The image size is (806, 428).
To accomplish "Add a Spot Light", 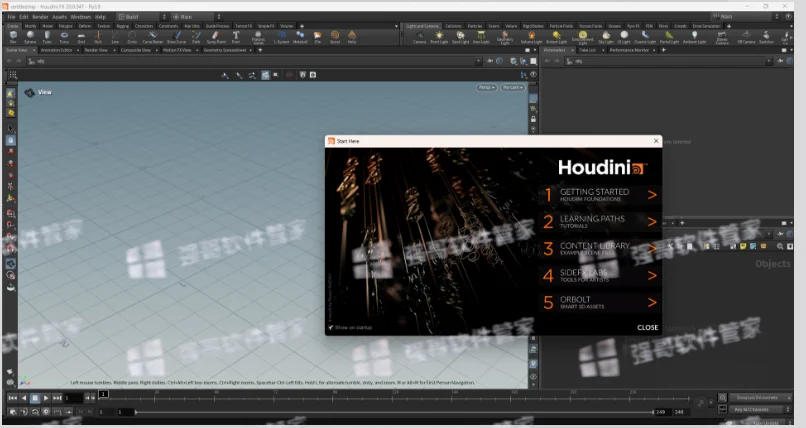I will point(461,37).
